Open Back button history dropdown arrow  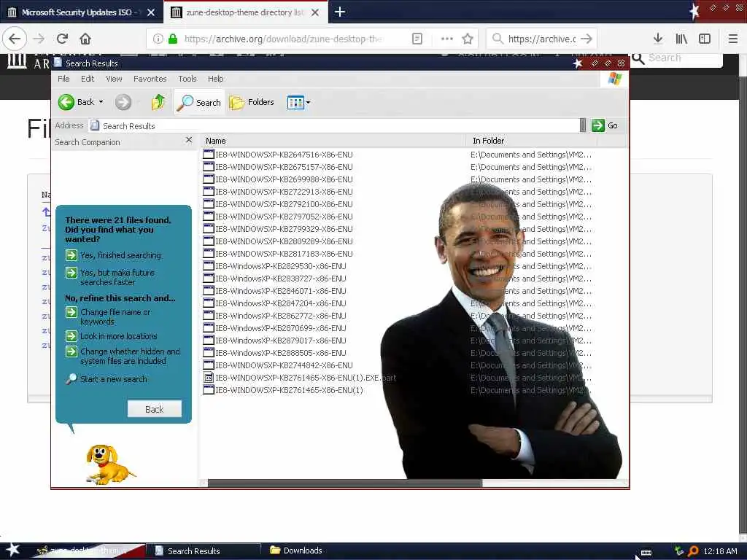coord(101,102)
